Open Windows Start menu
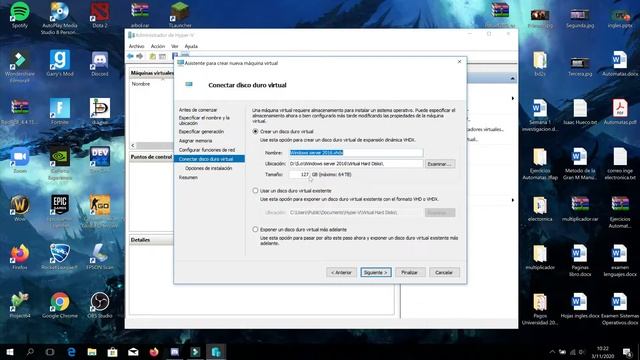The width and height of the screenshot is (640, 360). tap(10, 352)
